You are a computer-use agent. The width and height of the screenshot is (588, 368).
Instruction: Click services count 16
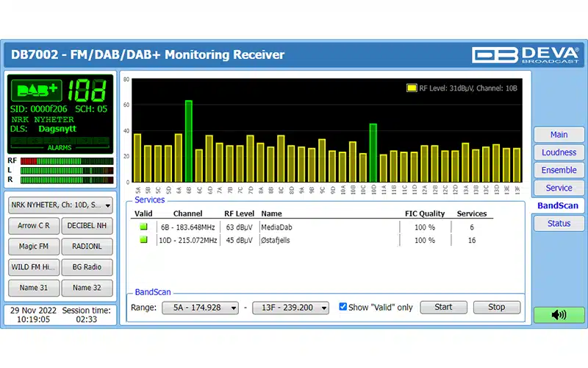pyautogui.click(x=472, y=241)
